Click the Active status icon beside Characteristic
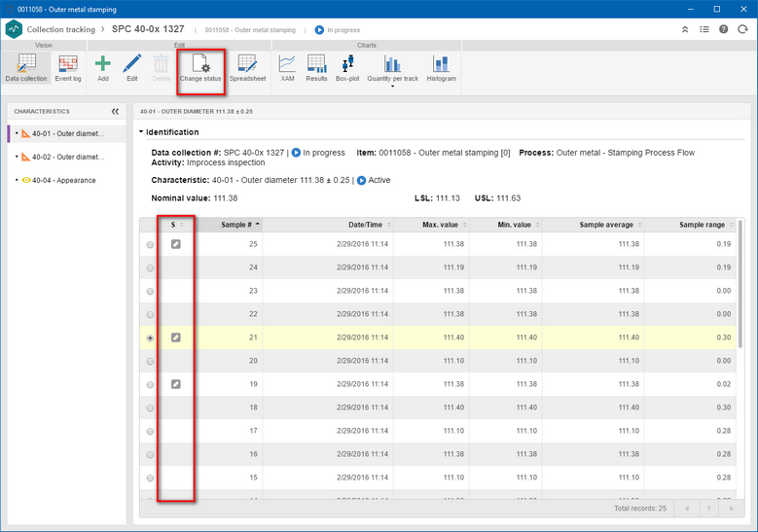The width and height of the screenshot is (758, 532). (x=361, y=180)
